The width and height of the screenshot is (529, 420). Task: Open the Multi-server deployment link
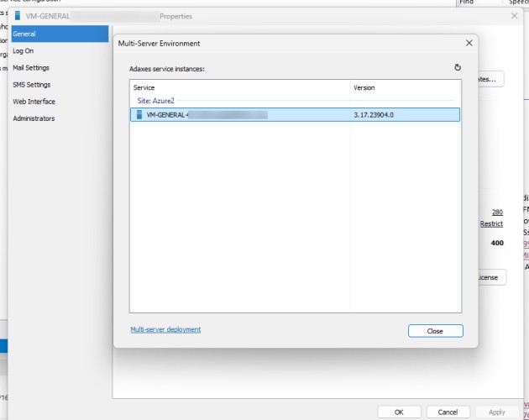click(165, 329)
